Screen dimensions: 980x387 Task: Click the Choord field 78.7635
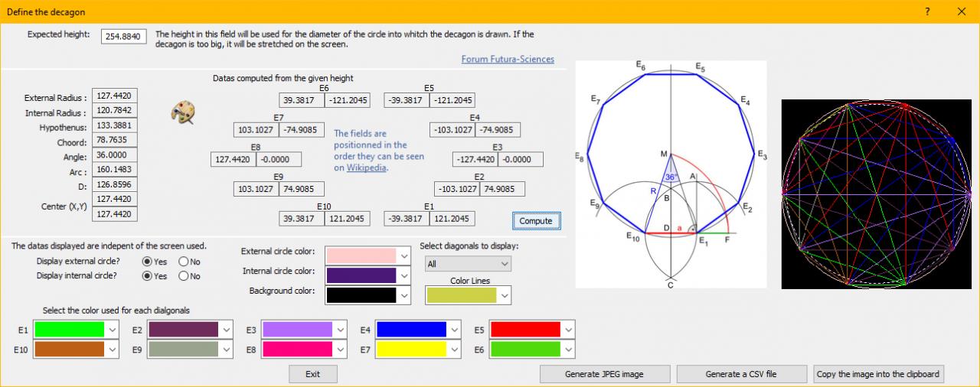point(115,140)
